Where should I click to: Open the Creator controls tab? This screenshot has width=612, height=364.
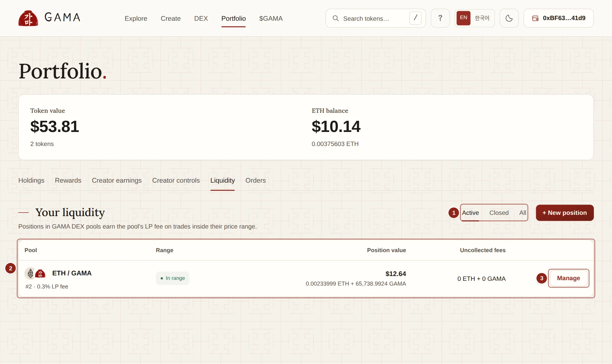pos(176,180)
